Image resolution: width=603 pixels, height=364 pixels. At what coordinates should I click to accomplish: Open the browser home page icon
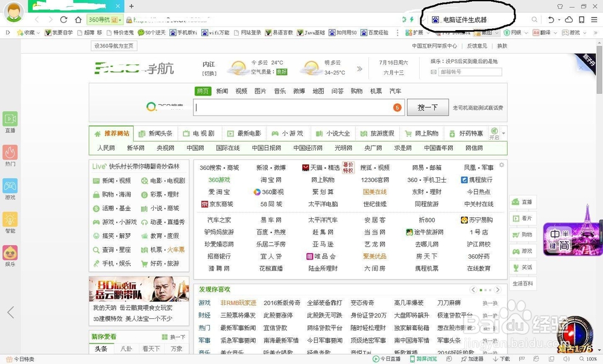click(78, 20)
